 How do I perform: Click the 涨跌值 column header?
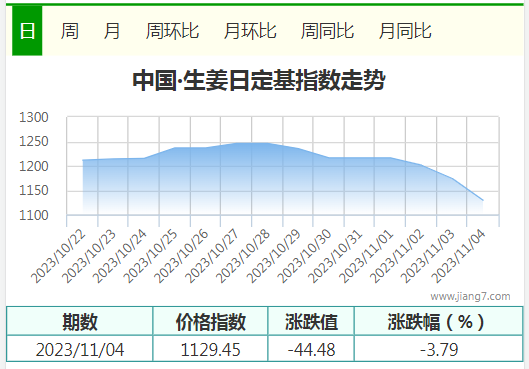tap(311, 321)
